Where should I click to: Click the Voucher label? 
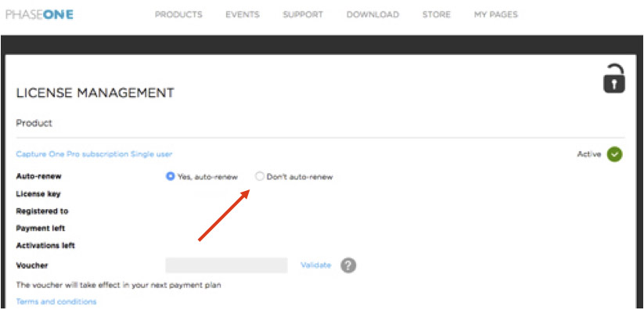point(32,265)
